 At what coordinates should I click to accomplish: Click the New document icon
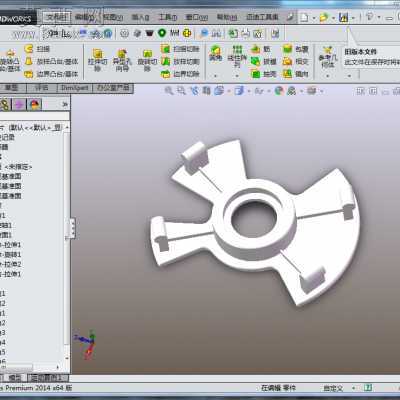click(x=304, y=17)
